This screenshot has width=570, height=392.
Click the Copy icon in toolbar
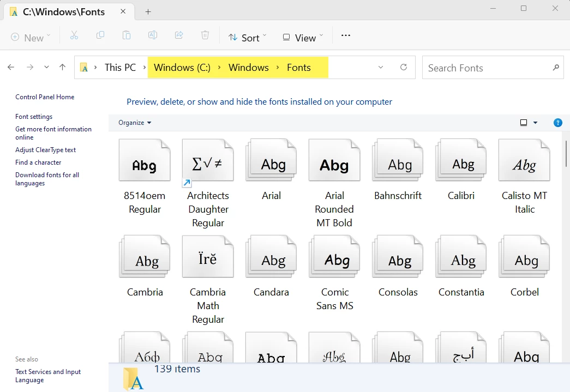(x=100, y=35)
